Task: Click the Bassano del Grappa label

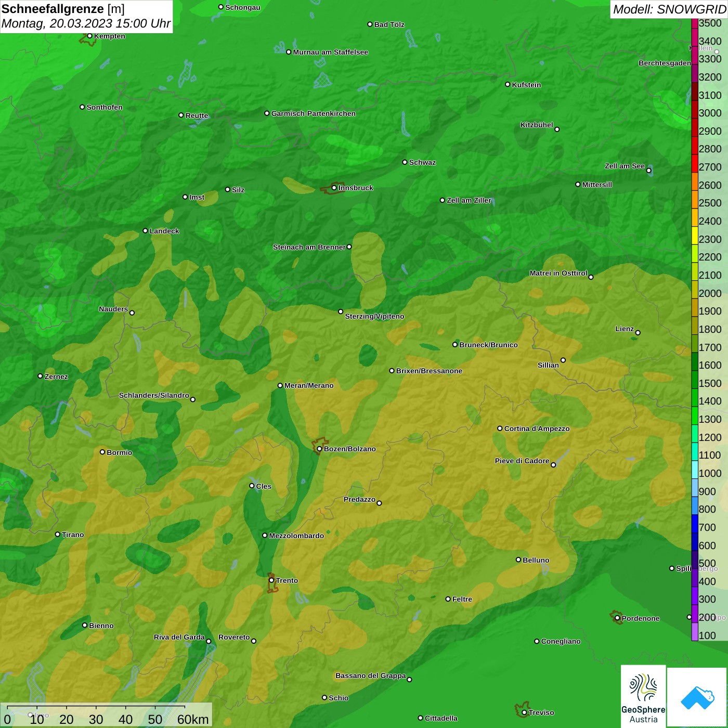Action: (x=371, y=675)
